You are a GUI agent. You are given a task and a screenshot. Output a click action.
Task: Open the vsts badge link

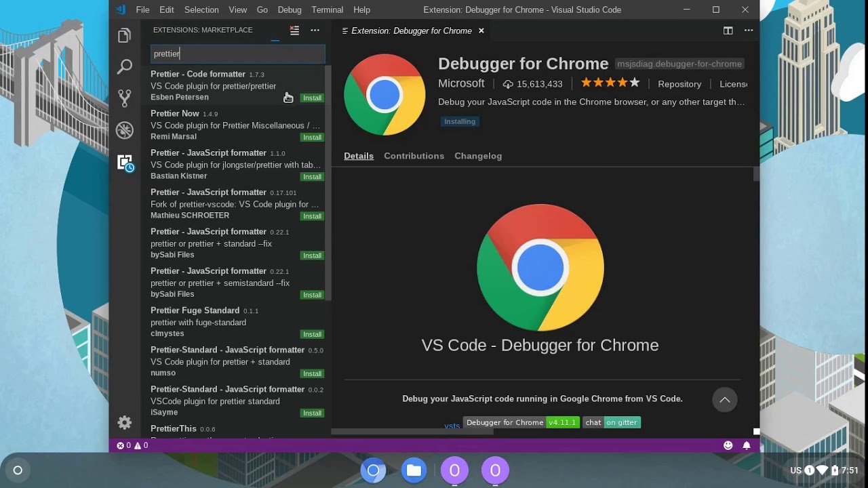[452, 425]
